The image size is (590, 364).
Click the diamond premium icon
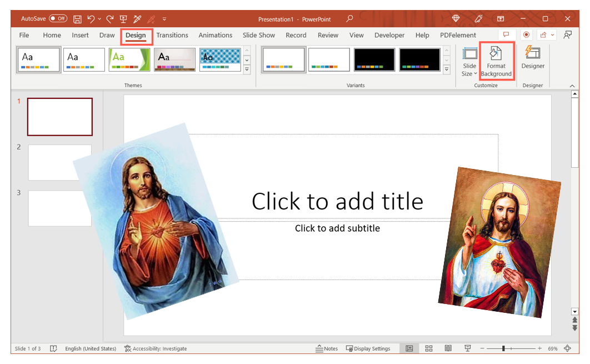[456, 18]
